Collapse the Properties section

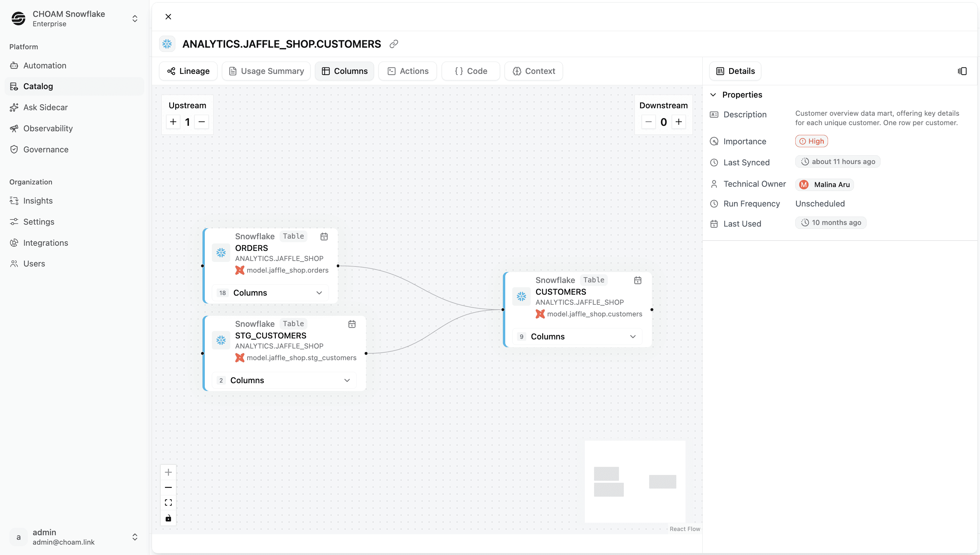coord(713,95)
